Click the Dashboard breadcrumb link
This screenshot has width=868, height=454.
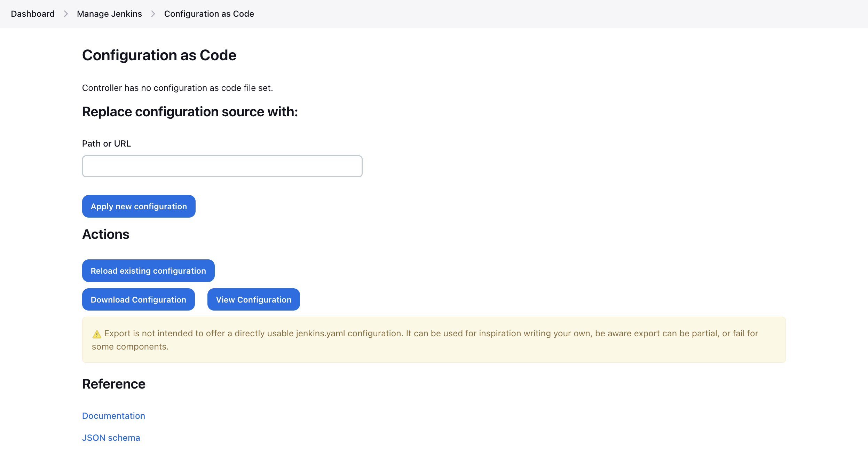coord(33,14)
